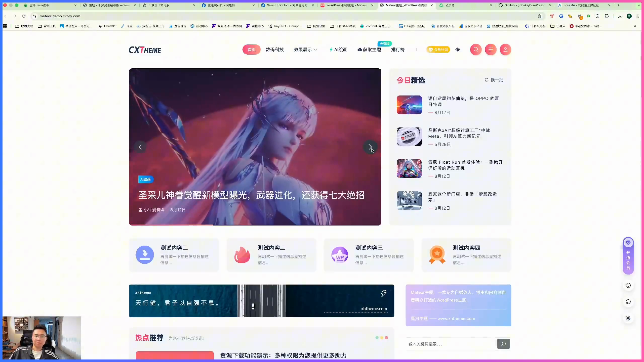The height and width of the screenshot is (362, 644).
Task: Open the hamburger menu button in header
Action: coord(491,50)
